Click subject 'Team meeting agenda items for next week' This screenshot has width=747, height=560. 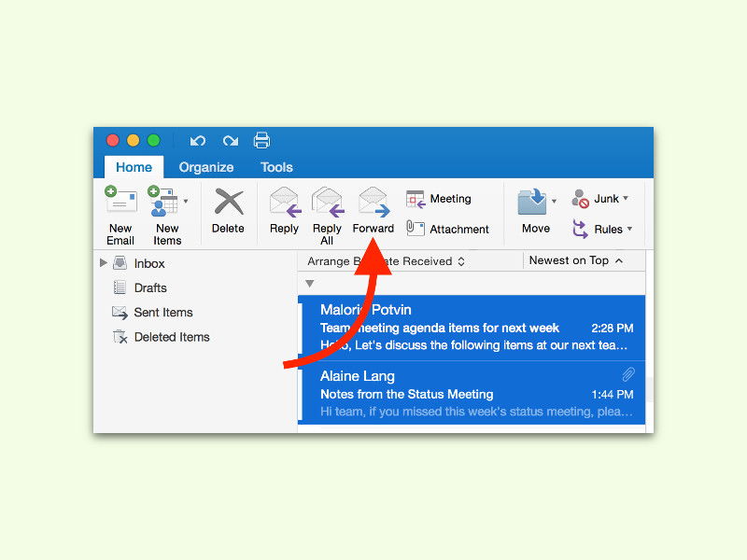440,329
